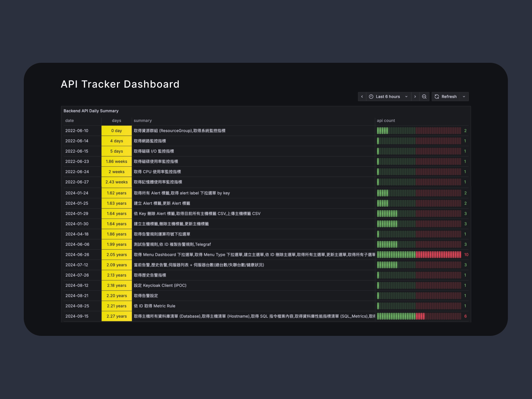Shift time range backward with left arrow
Screen dimensions: 532x399
(362, 96)
